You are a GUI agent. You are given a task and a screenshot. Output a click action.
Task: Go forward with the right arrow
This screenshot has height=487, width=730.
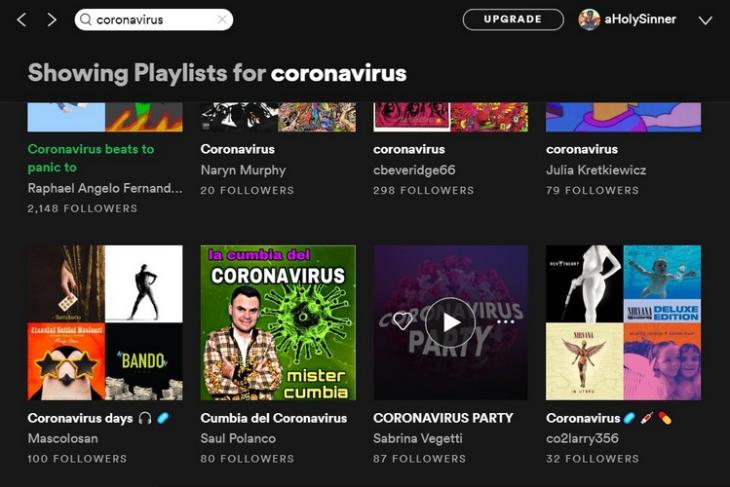(52, 20)
